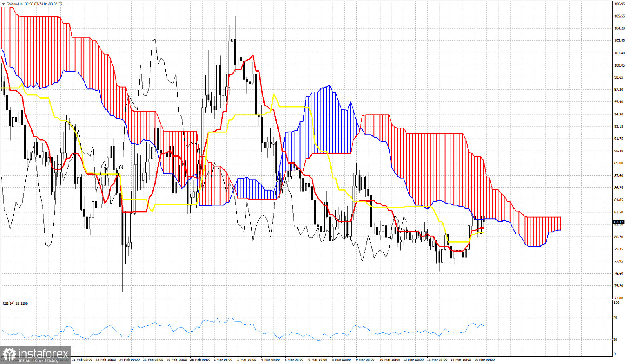Click the 73.80 price axis label

click(618, 298)
